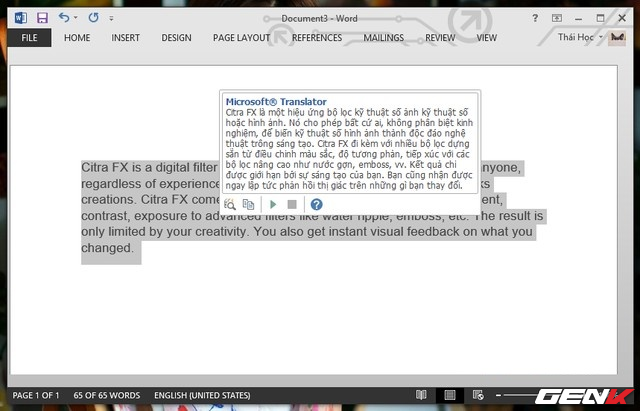Switch to the REVIEW ribbon tab
This screenshot has height=411, width=640.
[x=440, y=38]
